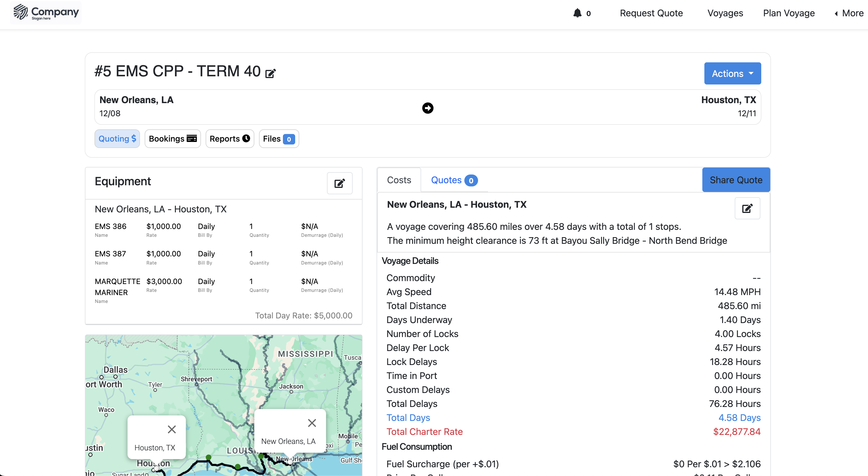Switch to the Quotes tab
The height and width of the screenshot is (476, 868).
click(x=454, y=180)
